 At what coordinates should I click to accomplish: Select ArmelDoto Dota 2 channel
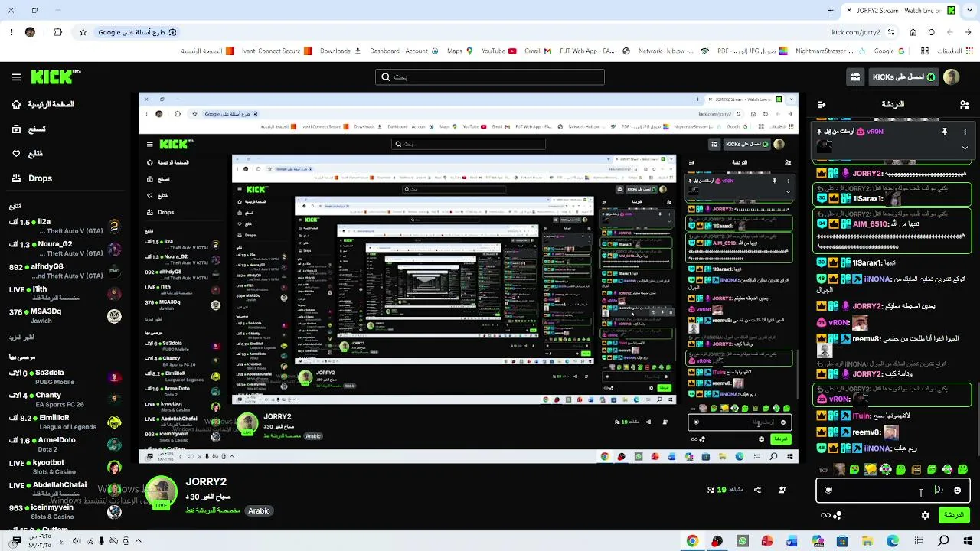pyautogui.click(x=65, y=444)
